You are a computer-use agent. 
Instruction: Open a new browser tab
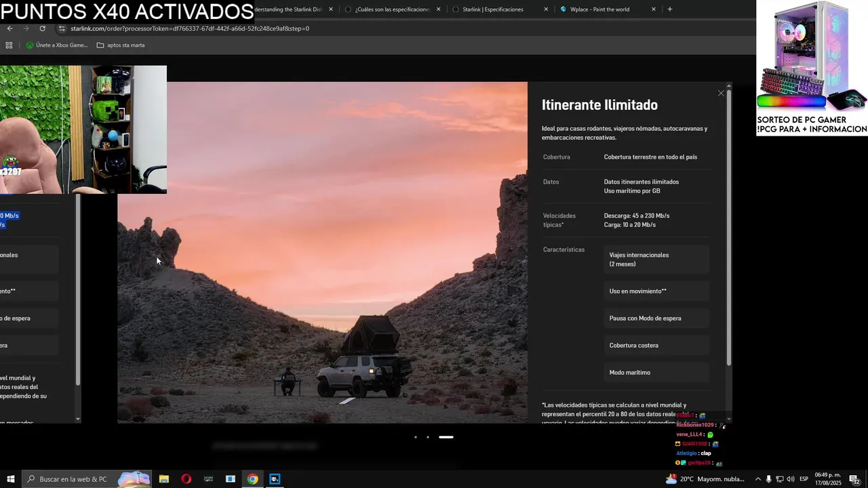[670, 9]
